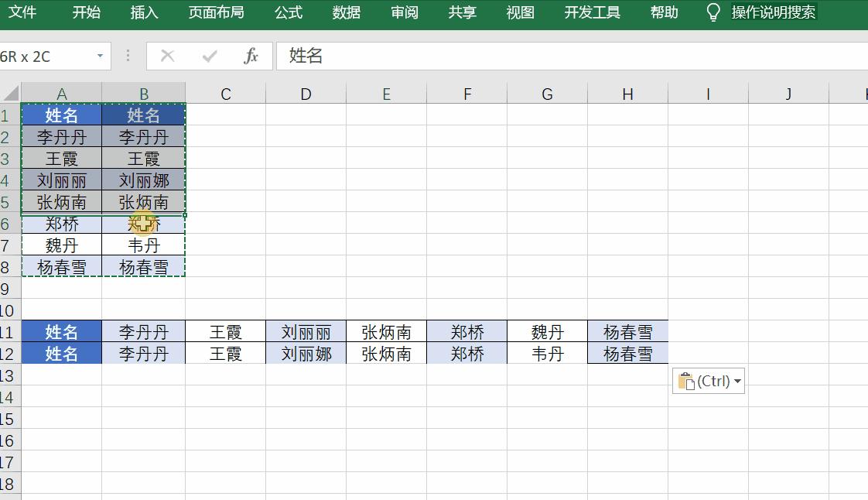
Task: Switch to the 开发工具 ribbon tab
Action: 592,12
